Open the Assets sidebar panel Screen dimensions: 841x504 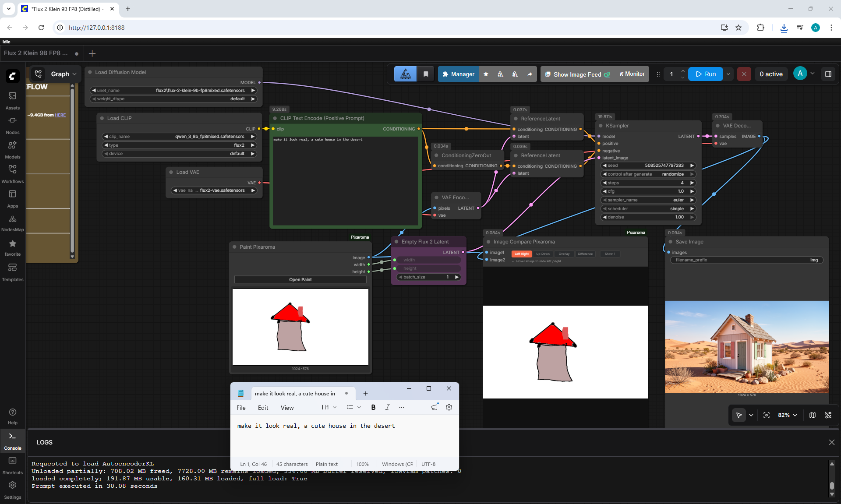point(12,100)
